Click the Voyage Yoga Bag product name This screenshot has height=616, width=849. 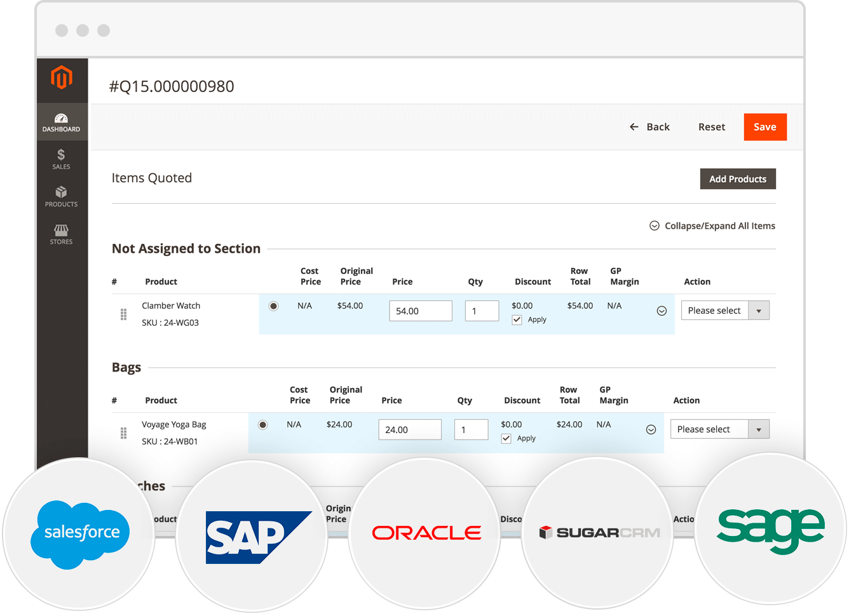click(174, 425)
